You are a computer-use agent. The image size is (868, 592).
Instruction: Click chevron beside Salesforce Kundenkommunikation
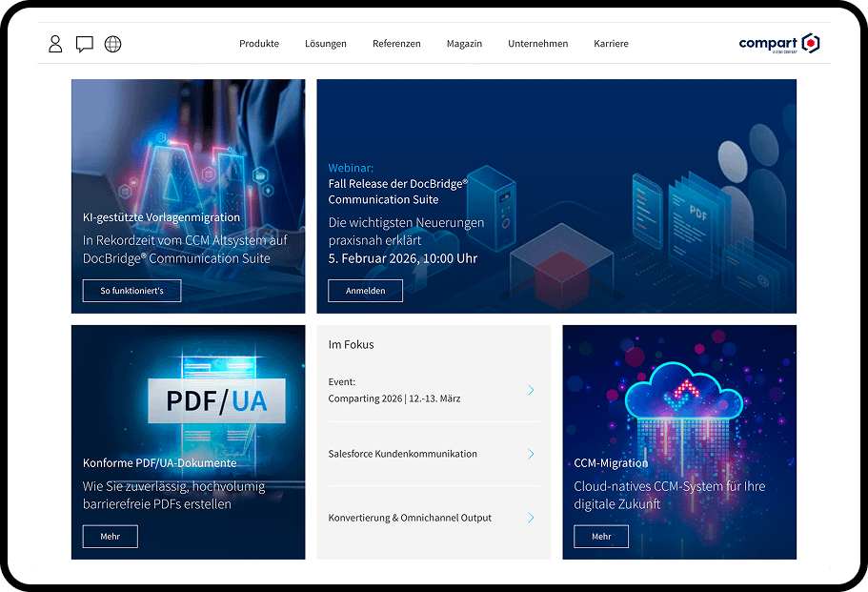coord(531,454)
